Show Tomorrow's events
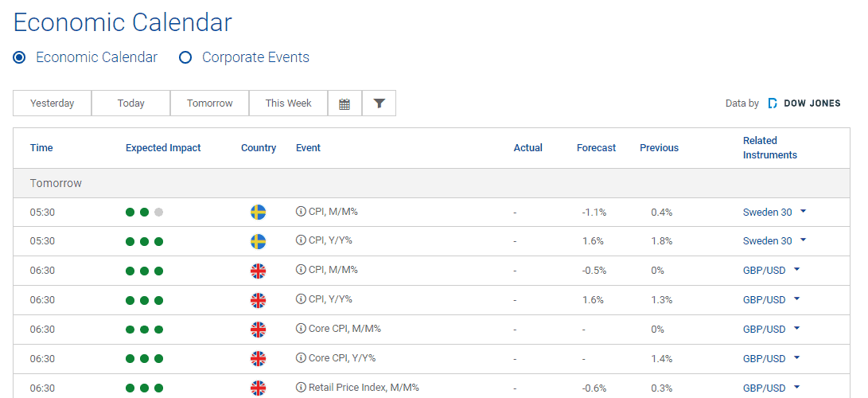Viewport: 868px width, 398px height. (x=209, y=103)
